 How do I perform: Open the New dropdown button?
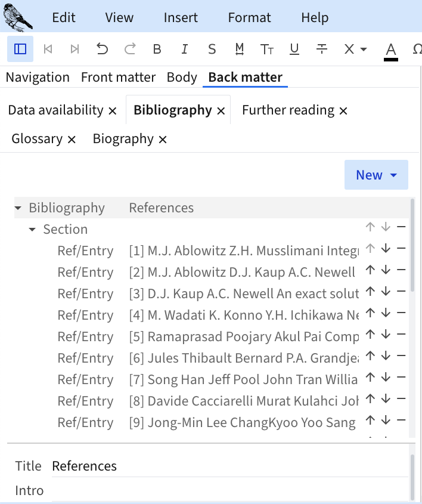(x=376, y=175)
